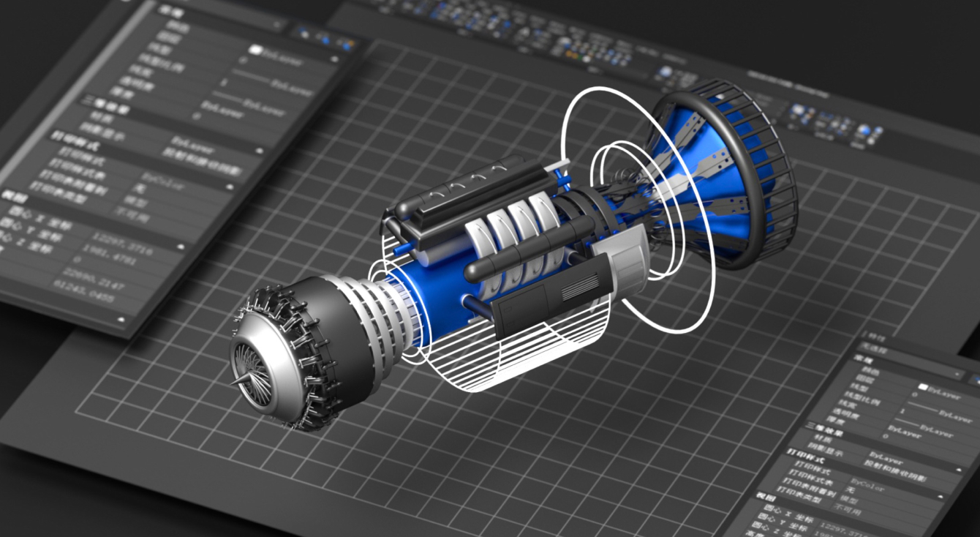Click the 不可用 value in upper-left panel
This screenshot has height=537, width=980.
pos(132,216)
